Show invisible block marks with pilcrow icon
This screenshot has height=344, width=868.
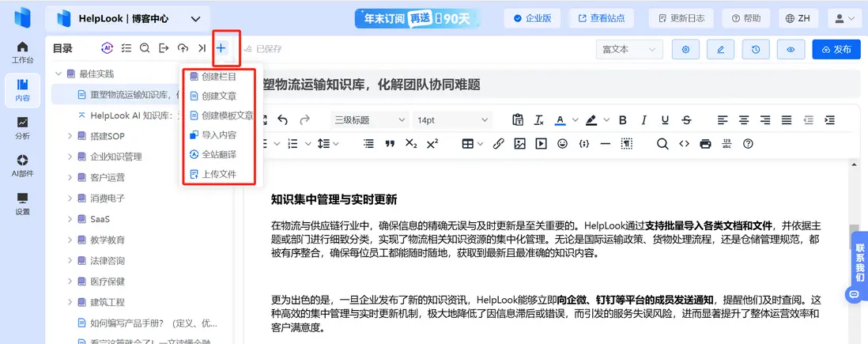(627, 143)
